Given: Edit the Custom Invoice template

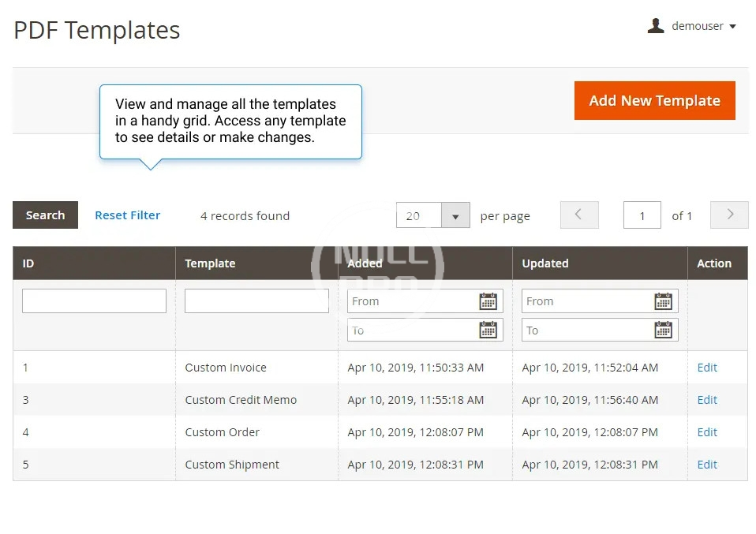Looking at the screenshot, I should [x=707, y=368].
